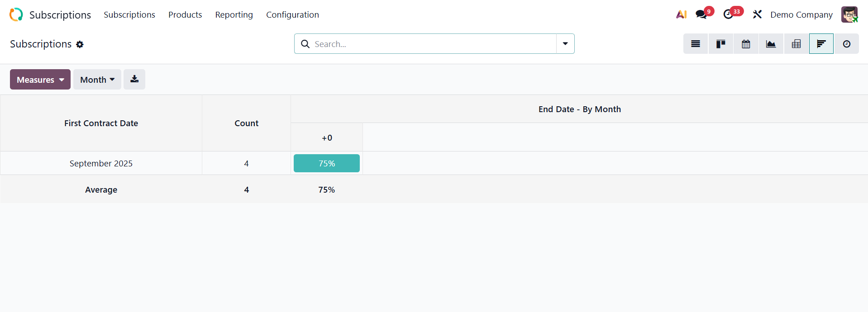
Task: Download the cohort data
Action: pos(134,79)
